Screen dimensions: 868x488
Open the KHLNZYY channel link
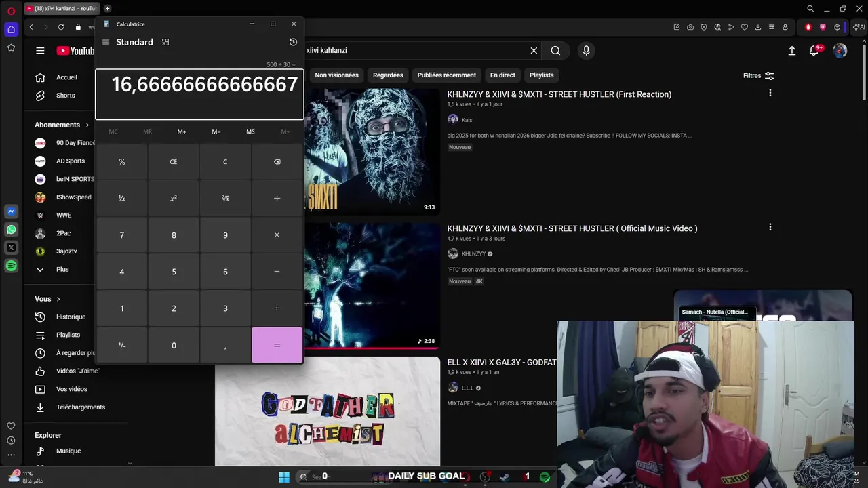click(473, 254)
